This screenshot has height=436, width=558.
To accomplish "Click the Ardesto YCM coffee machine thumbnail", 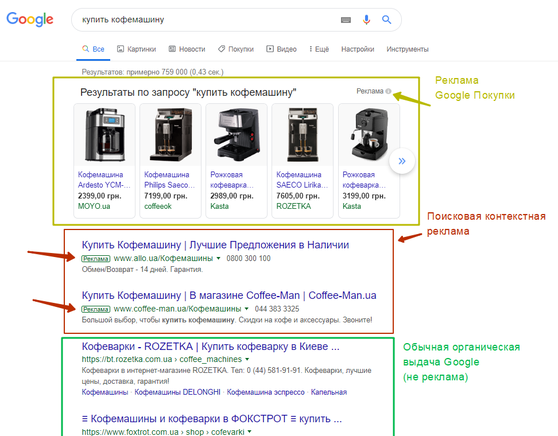I will (x=104, y=135).
